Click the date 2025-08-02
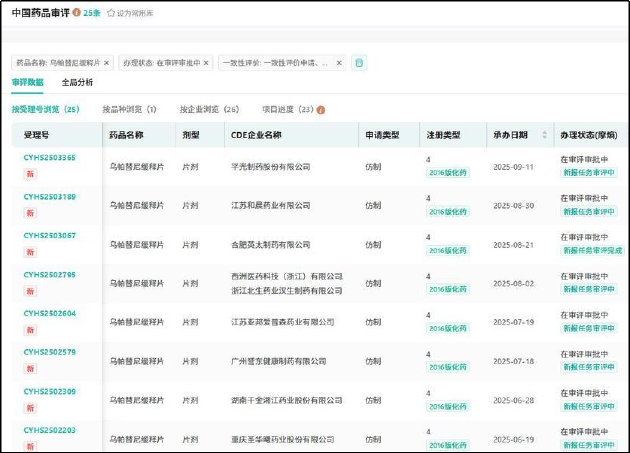 pyautogui.click(x=513, y=283)
